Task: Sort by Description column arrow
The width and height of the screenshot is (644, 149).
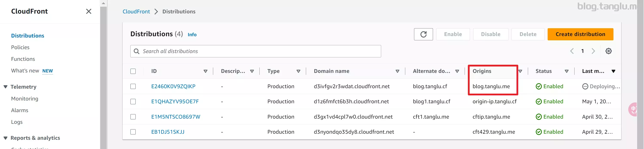Action: click(252, 71)
